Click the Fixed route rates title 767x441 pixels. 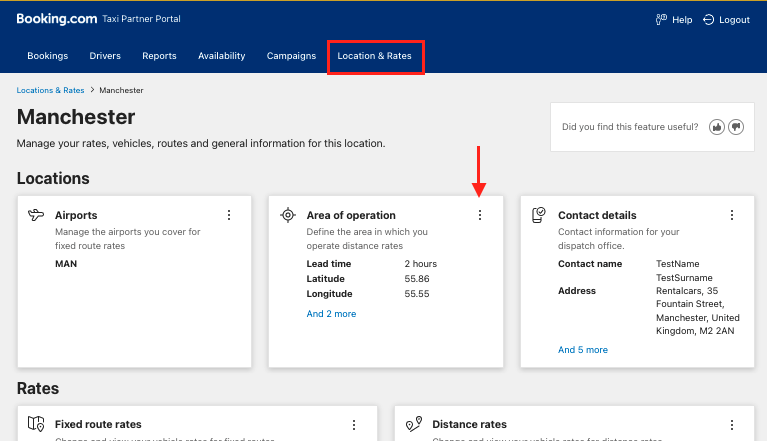click(98, 424)
